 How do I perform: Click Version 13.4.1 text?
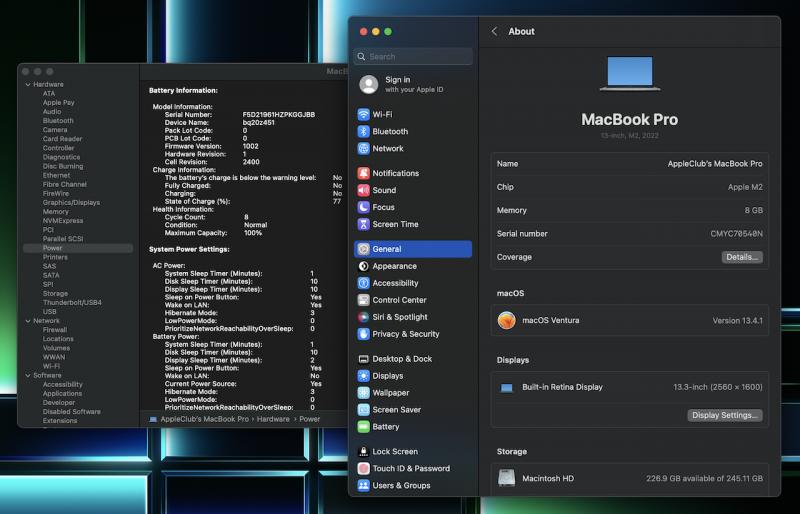click(737, 321)
